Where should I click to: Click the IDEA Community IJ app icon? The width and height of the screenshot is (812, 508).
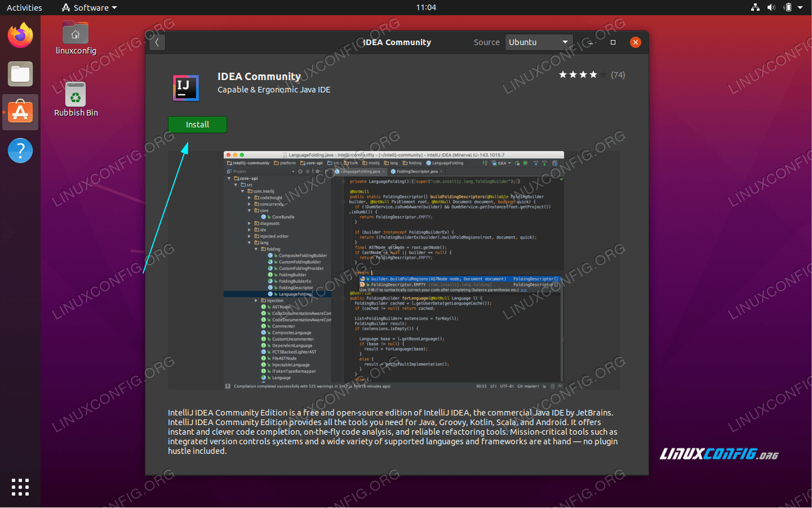click(x=186, y=88)
